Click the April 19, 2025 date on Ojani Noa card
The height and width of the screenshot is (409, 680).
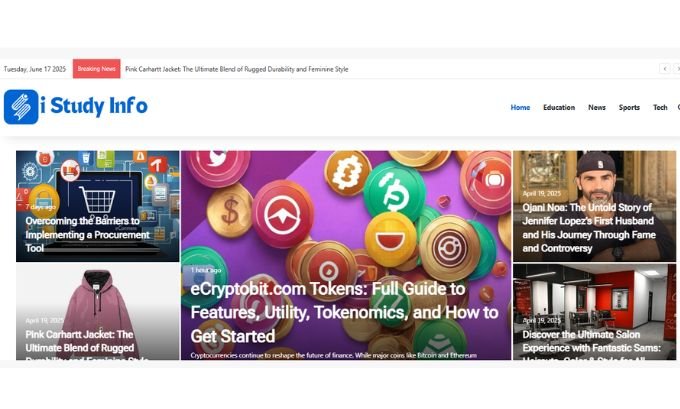coord(541,193)
